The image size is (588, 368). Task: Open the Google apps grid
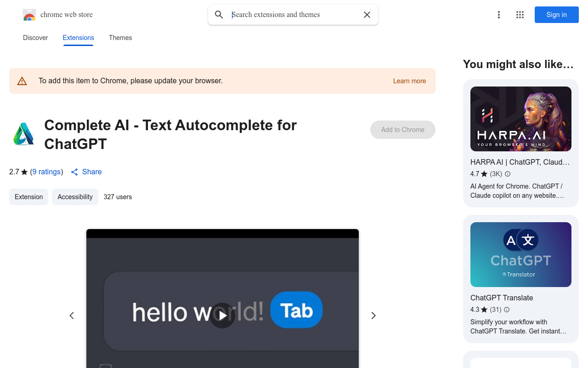[520, 15]
